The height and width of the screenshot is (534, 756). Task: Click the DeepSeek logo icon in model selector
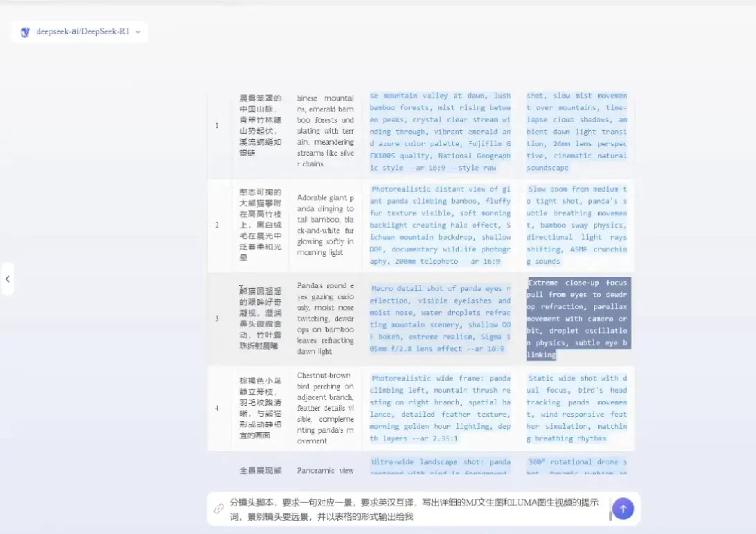[x=26, y=31]
